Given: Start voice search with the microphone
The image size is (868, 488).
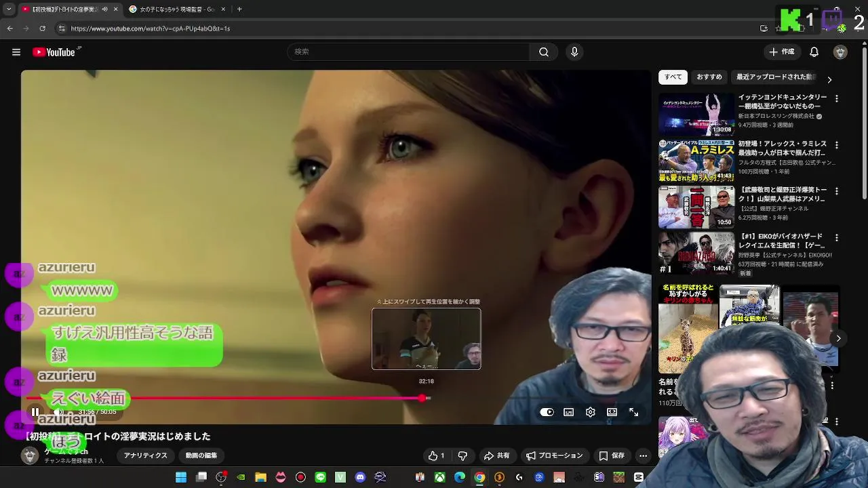Looking at the screenshot, I should pyautogui.click(x=574, y=52).
